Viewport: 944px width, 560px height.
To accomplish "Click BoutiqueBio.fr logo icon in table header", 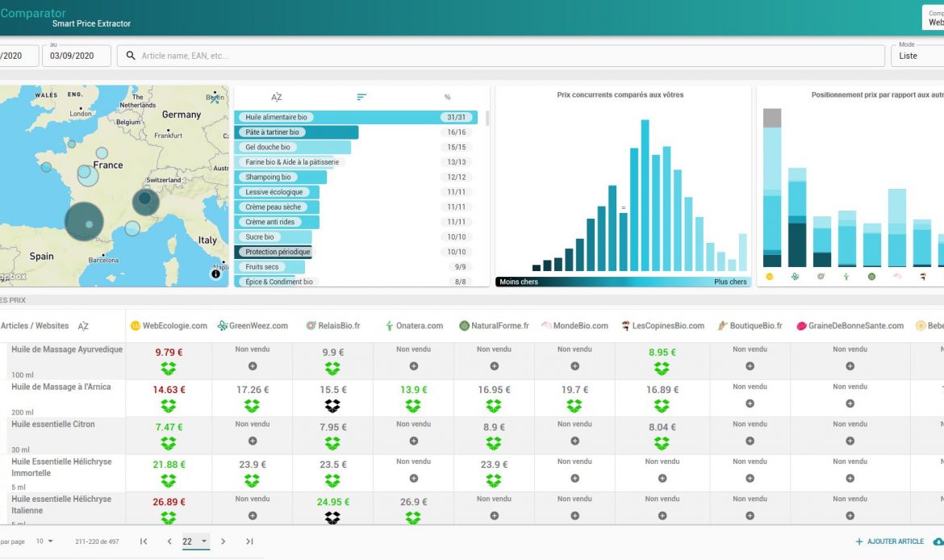I will pyautogui.click(x=722, y=326).
